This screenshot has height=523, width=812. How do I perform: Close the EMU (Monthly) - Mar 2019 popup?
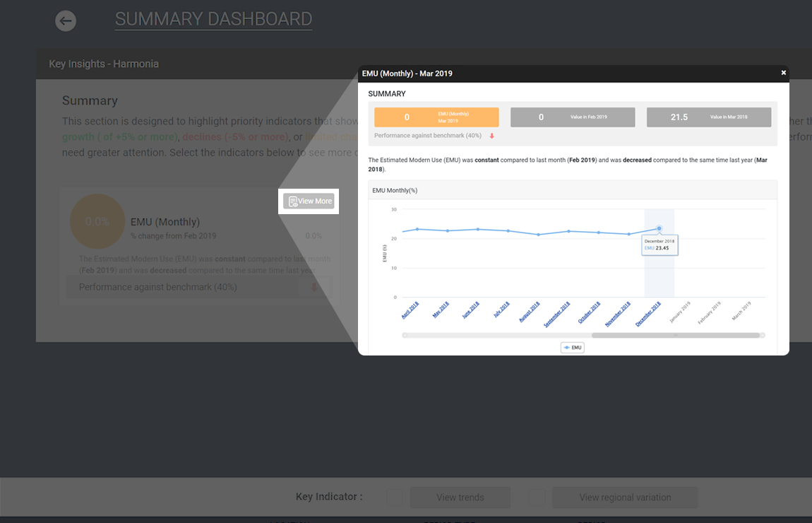coord(784,73)
